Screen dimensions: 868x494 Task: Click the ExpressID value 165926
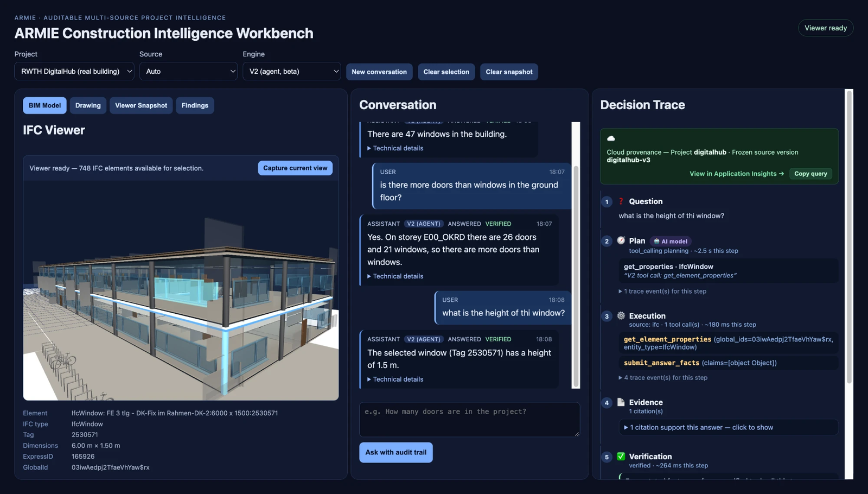pyautogui.click(x=83, y=457)
